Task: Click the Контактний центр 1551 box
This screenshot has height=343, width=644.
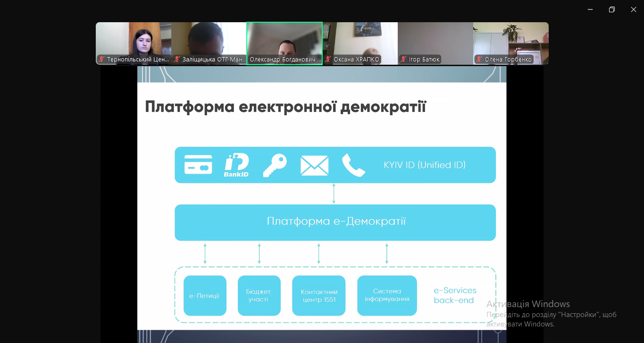Action: coord(318,296)
